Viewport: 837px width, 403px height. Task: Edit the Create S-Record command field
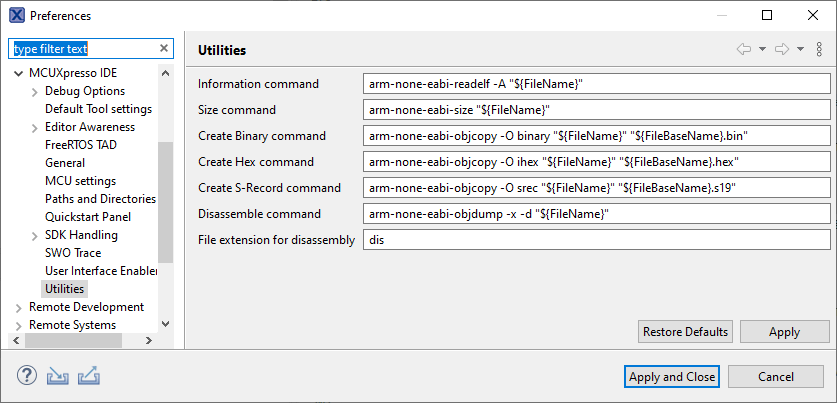click(x=596, y=188)
